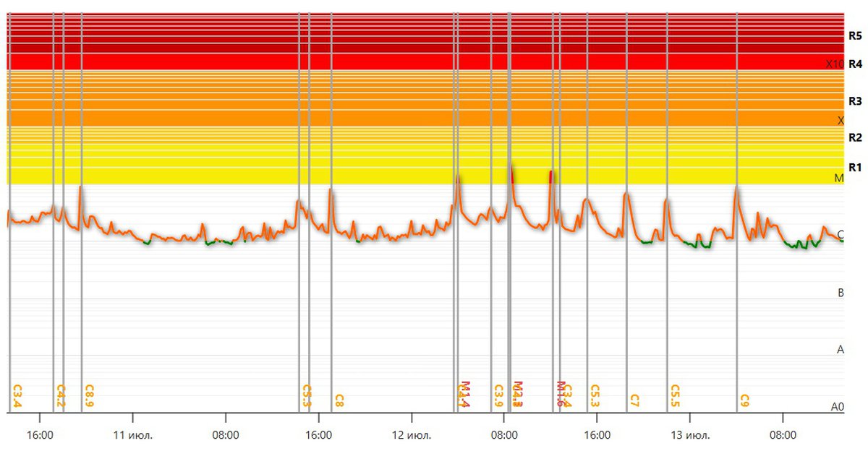Select the R2 level label
This screenshot has width=868, height=451.
click(x=855, y=137)
